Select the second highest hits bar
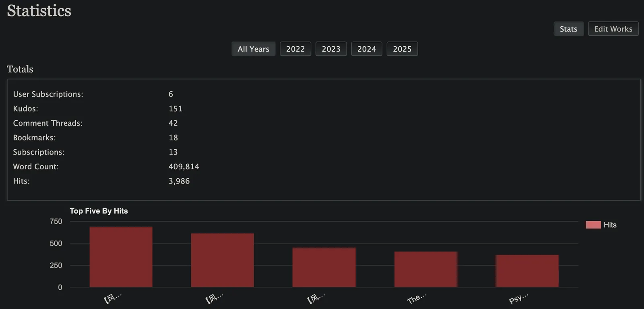 pyautogui.click(x=222, y=260)
